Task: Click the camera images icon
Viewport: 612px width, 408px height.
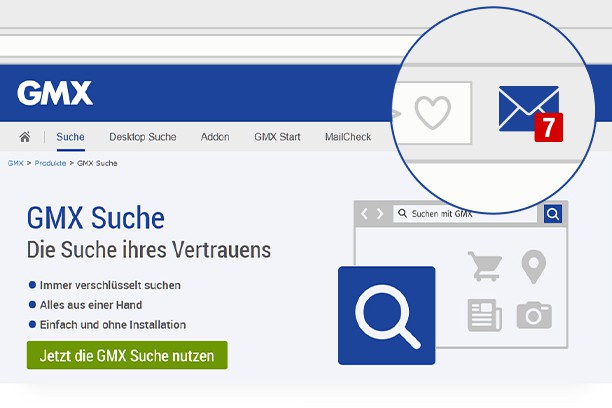Action: tap(534, 315)
